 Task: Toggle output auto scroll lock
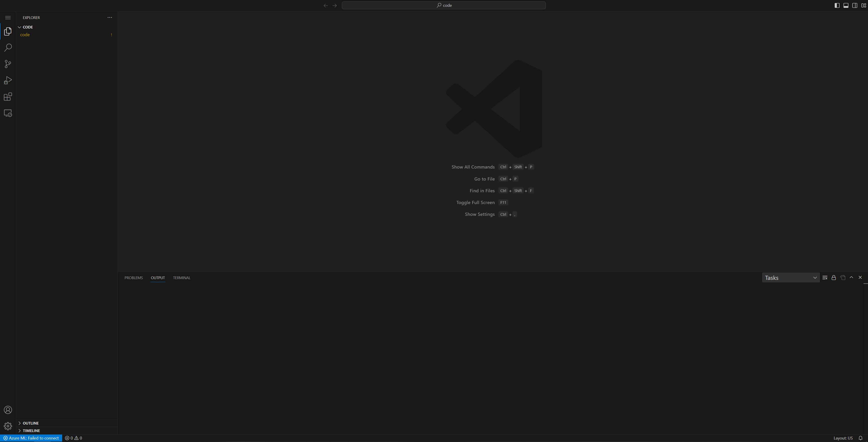833,278
